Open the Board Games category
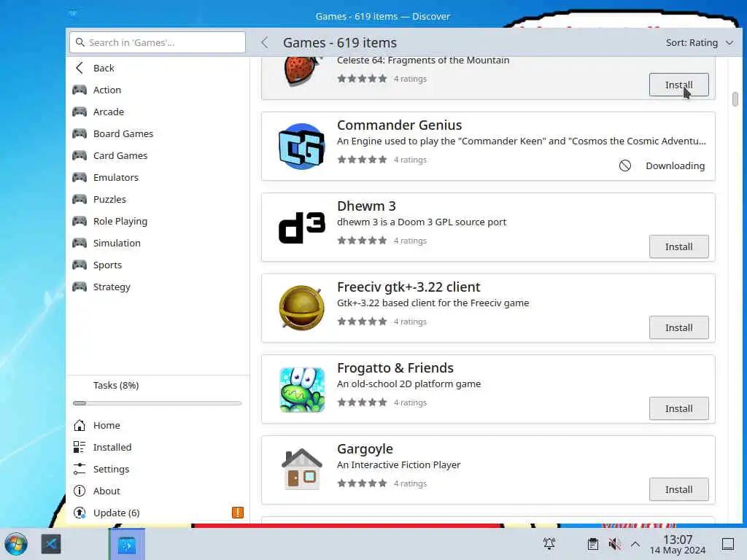Viewport: 747px width, 560px height. 158,134
